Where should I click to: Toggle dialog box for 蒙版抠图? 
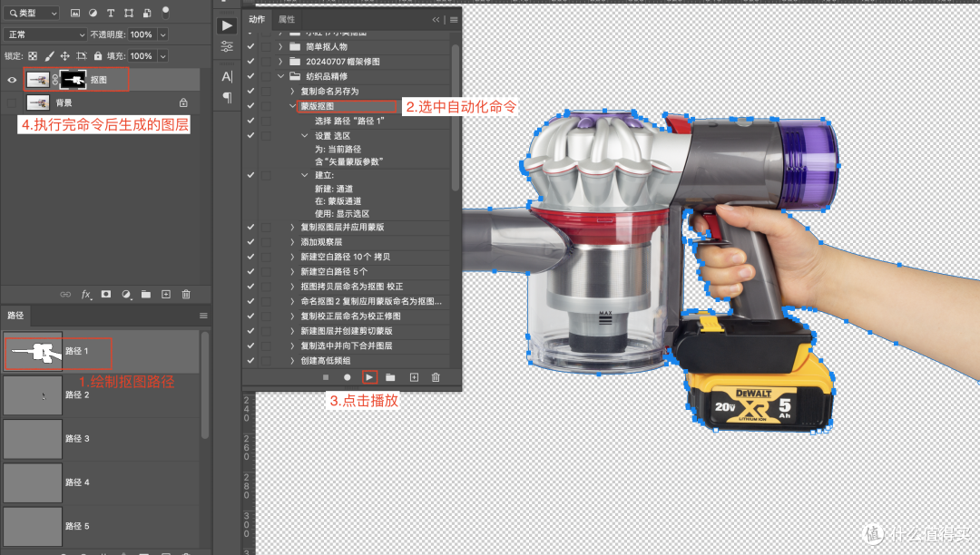(266, 106)
